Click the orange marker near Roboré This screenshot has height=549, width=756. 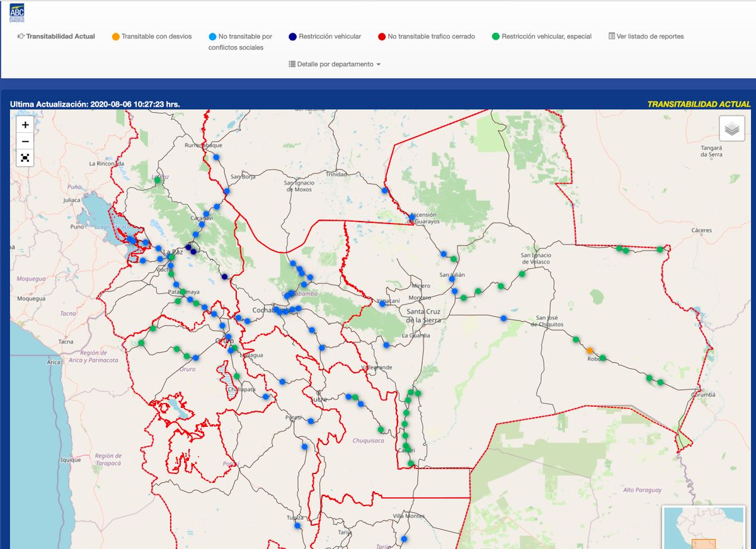(590, 351)
